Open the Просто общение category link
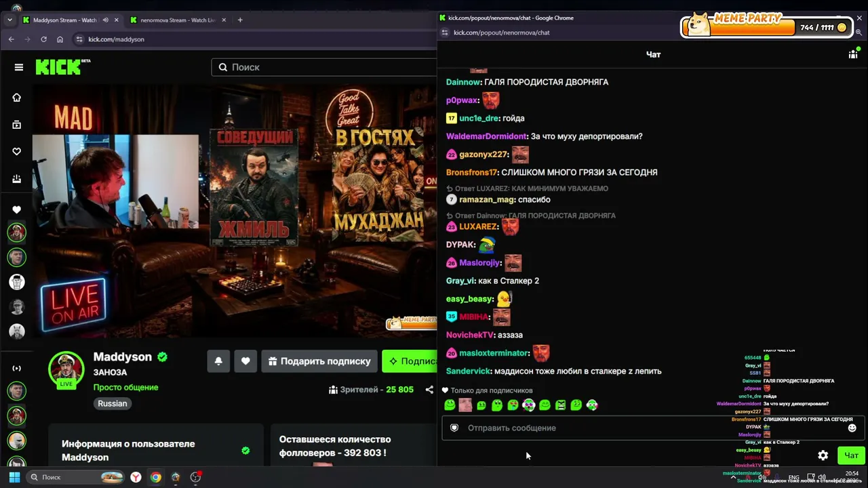868x488 pixels. [x=125, y=387]
